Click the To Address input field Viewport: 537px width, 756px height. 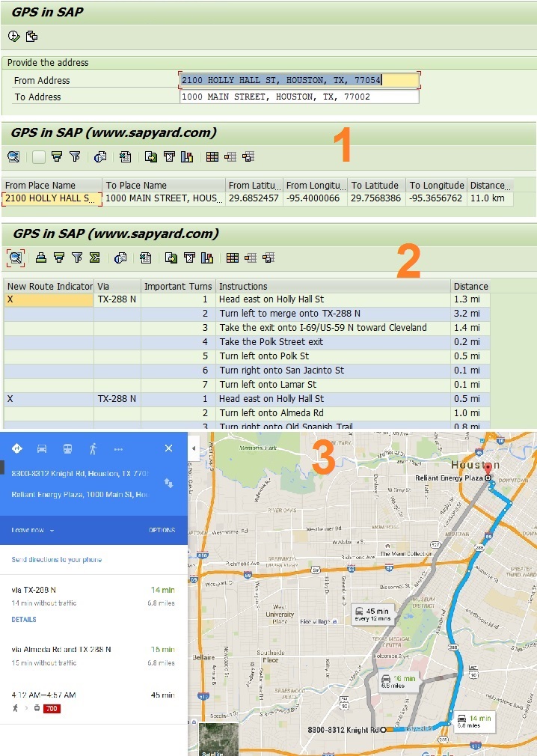point(299,97)
